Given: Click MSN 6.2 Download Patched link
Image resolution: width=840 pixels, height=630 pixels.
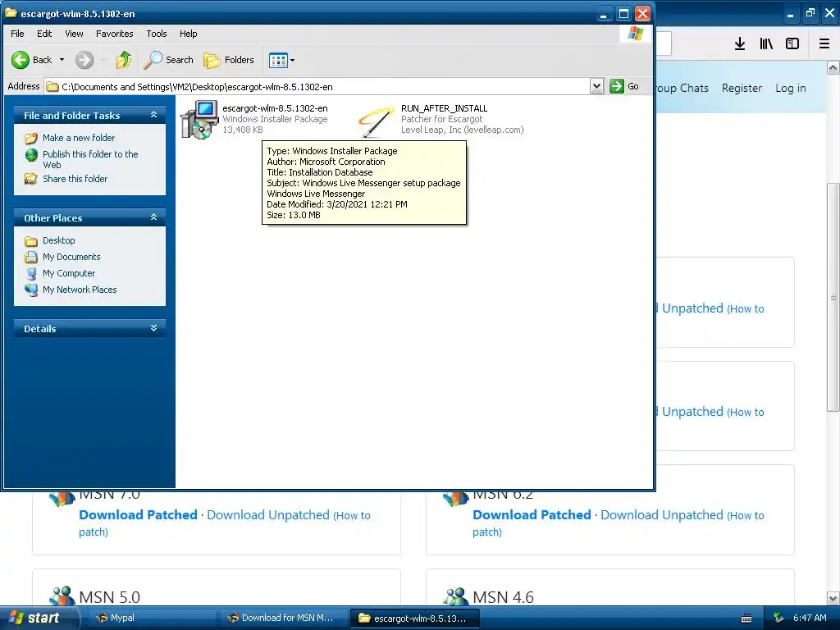Looking at the screenshot, I should click(532, 515).
